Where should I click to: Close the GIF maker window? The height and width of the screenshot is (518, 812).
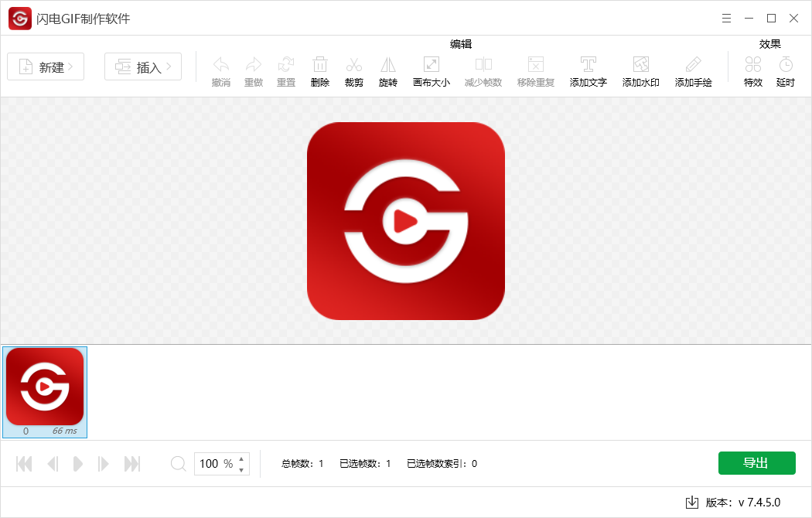[793, 19]
